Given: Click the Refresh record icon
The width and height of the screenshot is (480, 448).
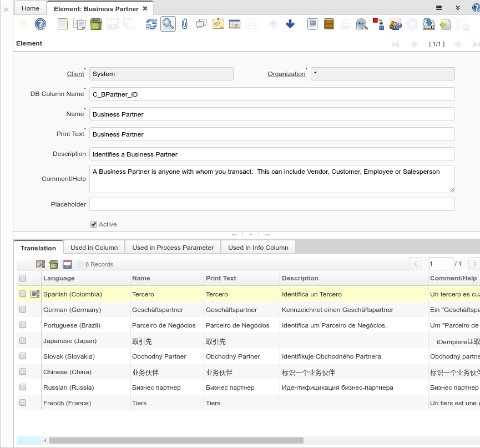Looking at the screenshot, I should pos(151,24).
